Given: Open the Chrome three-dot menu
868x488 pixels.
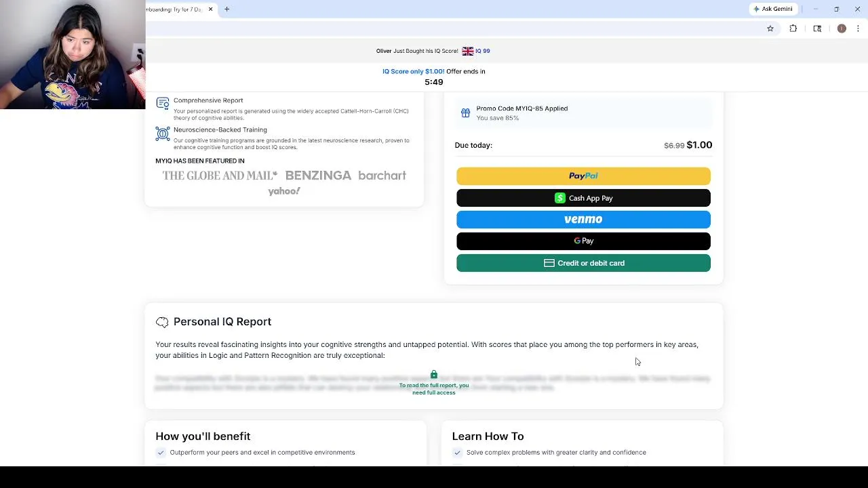Looking at the screenshot, I should [x=859, y=28].
